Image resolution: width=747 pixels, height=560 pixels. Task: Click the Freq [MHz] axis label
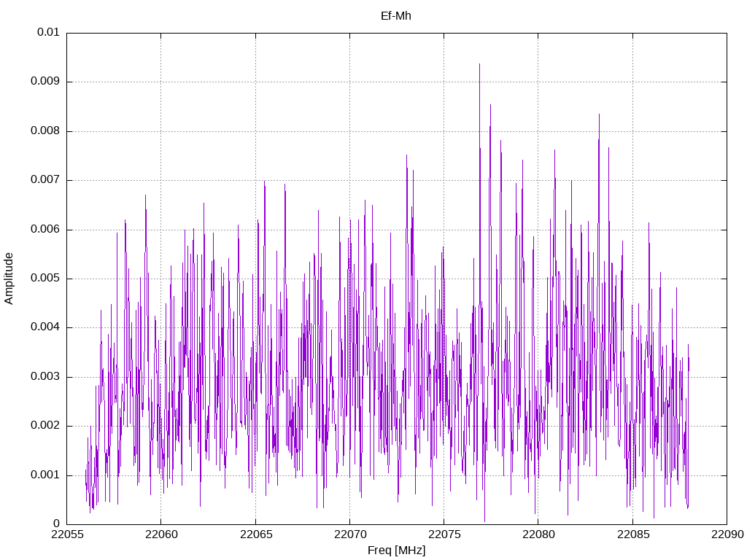[396, 550]
